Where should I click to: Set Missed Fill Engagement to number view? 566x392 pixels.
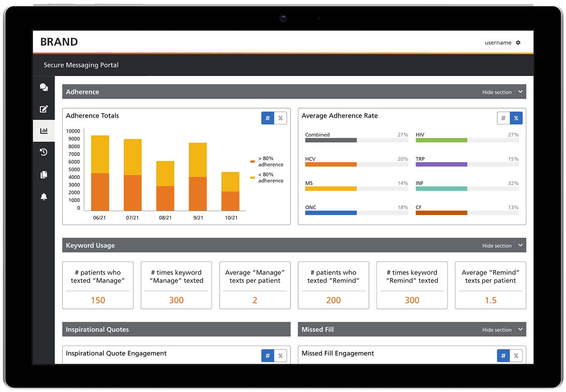(x=503, y=355)
